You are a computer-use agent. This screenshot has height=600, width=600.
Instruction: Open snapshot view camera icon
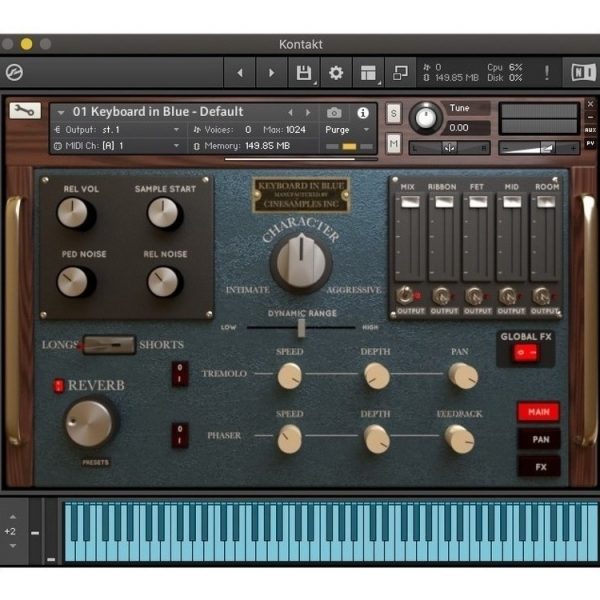(334, 113)
